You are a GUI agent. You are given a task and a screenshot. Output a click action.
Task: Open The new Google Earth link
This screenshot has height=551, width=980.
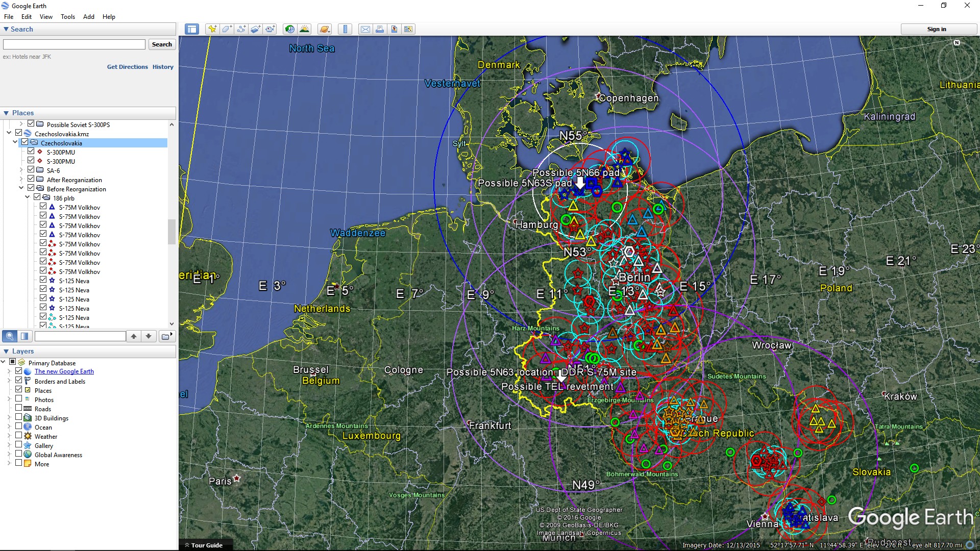tap(64, 371)
